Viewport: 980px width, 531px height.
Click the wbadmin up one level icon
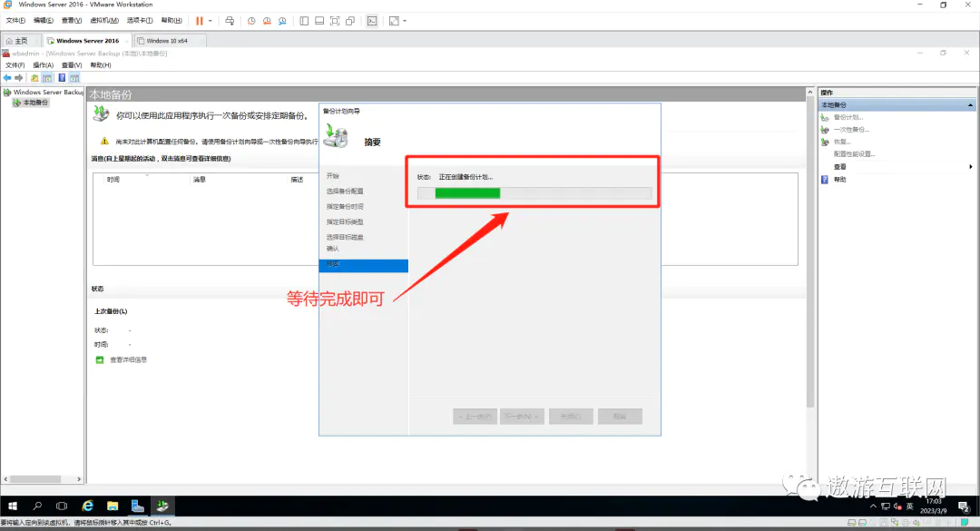(x=34, y=77)
